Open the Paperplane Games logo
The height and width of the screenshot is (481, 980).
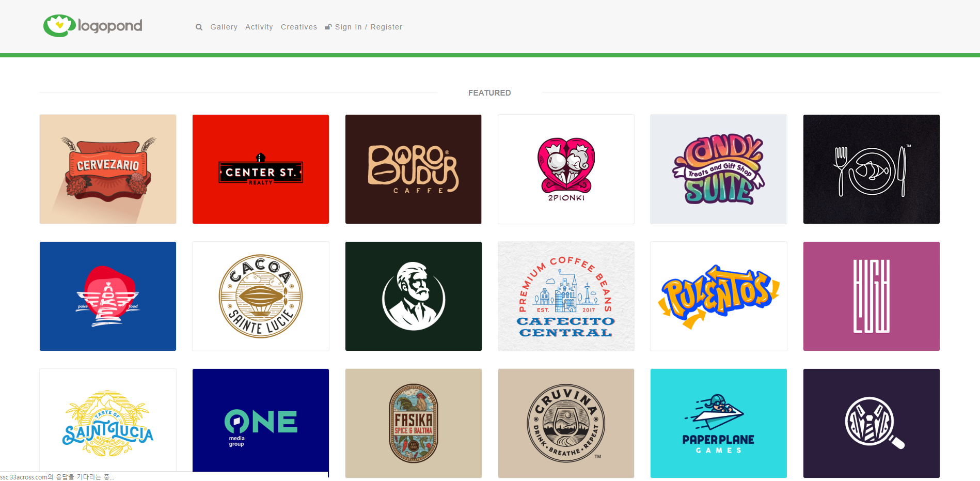pyautogui.click(x=719, y=423)
